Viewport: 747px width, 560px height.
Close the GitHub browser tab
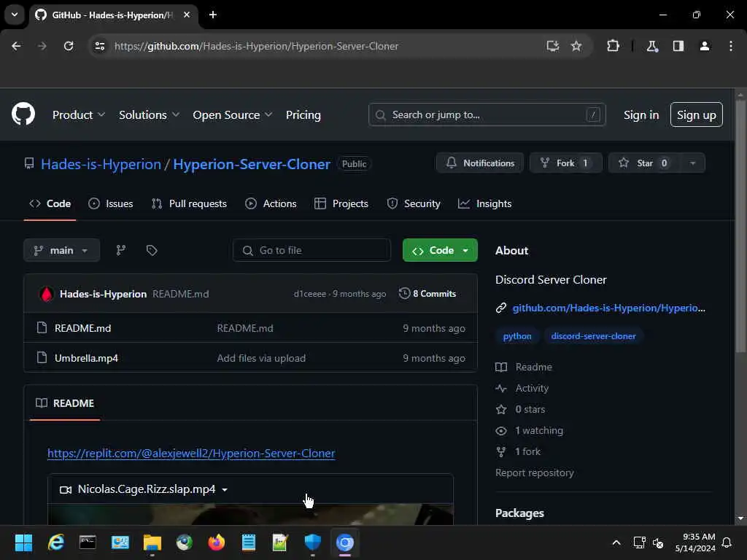tap(187, 15)
